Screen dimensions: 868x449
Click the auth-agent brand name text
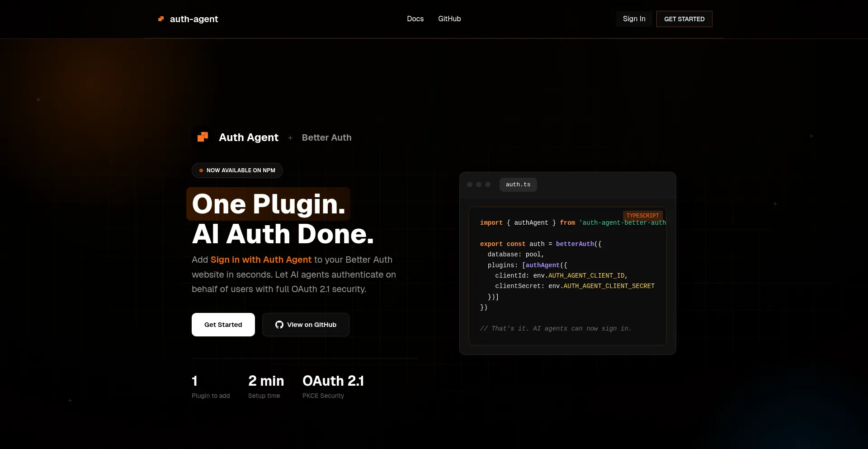point(194,19)
